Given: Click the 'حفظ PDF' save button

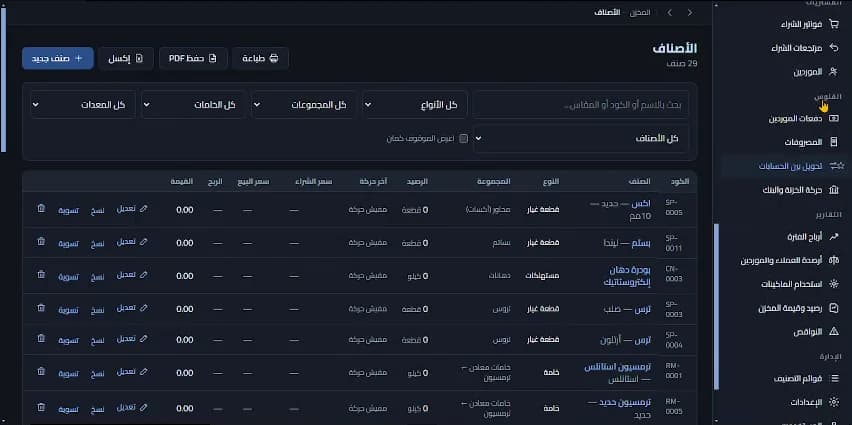Looking at the screenshot, I should (x=193, y=58).
